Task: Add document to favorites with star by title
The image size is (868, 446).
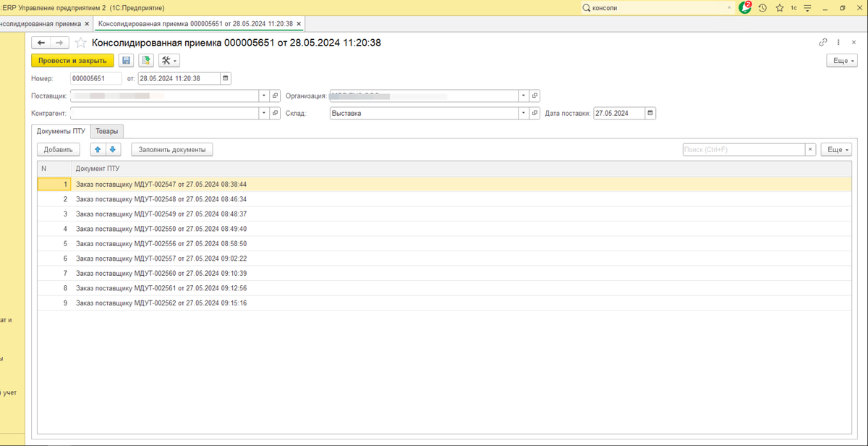Action: [x=81, y=43]
